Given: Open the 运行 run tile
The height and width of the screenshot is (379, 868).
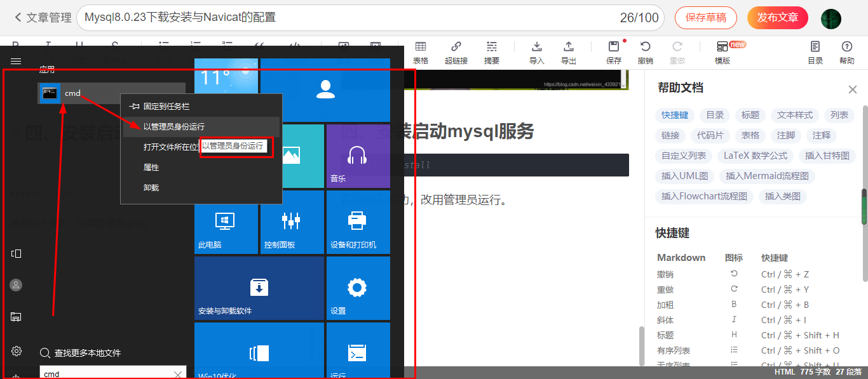Looking at the screenshot, I should point(358,350).
